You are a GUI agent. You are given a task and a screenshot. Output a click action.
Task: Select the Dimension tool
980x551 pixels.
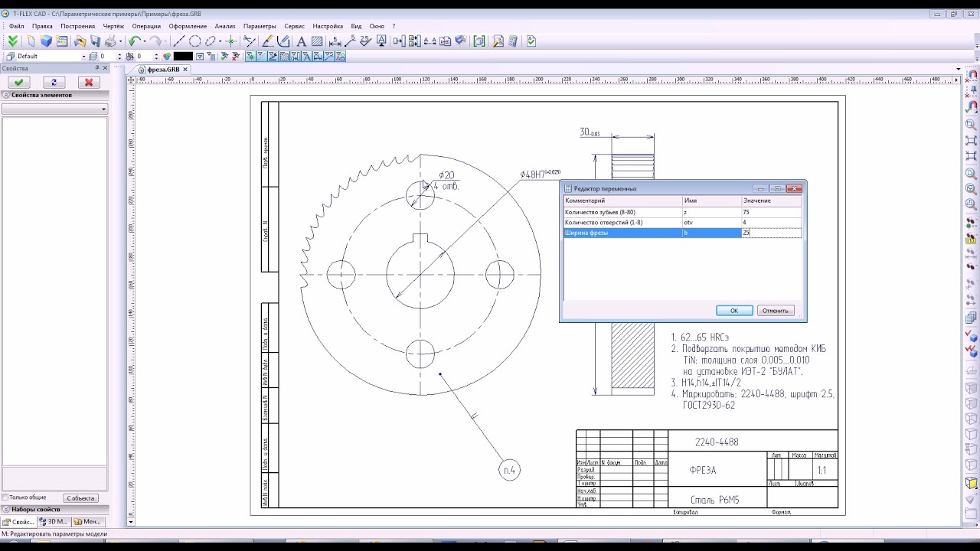click(x=335, y=41)
